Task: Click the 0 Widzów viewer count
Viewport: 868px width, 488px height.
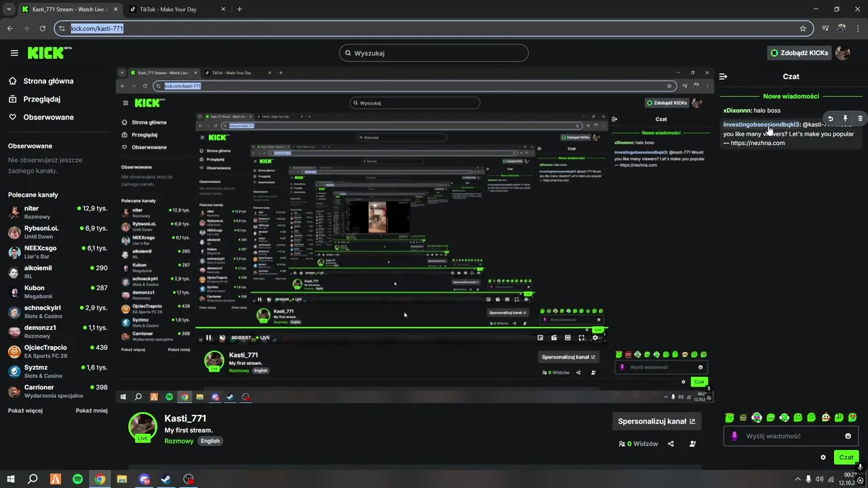Action: [x=639, y=444]
